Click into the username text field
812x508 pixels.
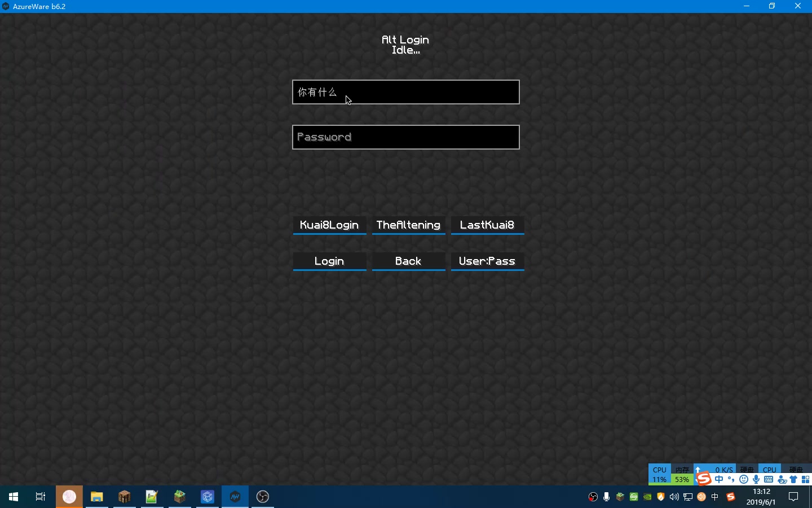click(406, 92)
